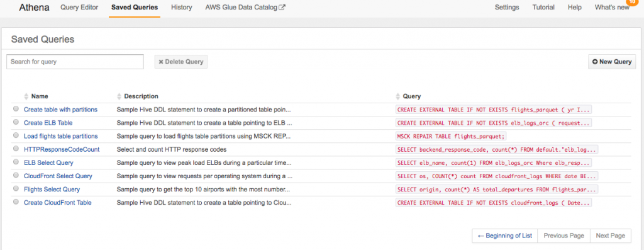644x250 pixels.
Task: Select radio button for HTTPResponseCodeCount
Action: (16, 149)
